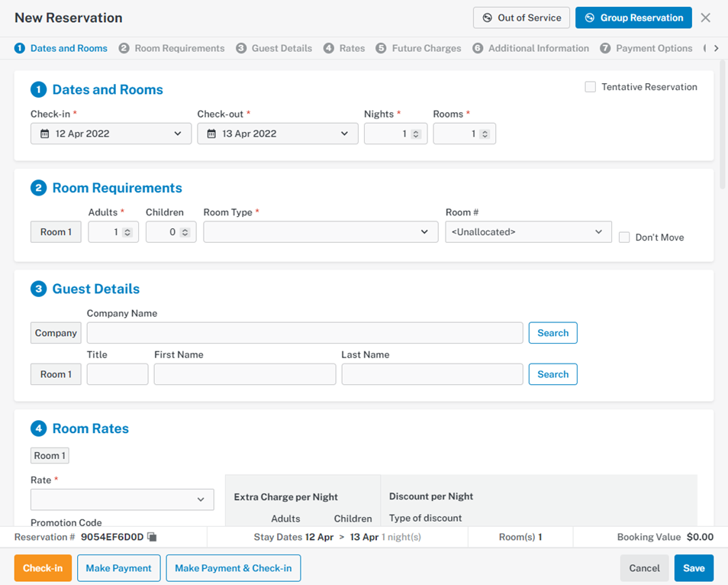Click the Rooms count spinner arrows
The width and height of the screenshot is (728, 585).
[x=485, y=134]
